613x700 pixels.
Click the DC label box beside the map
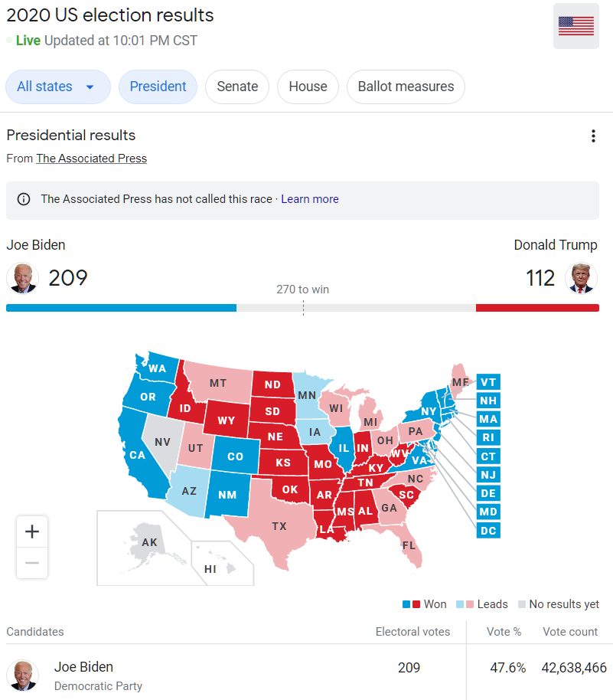(488, 530)
